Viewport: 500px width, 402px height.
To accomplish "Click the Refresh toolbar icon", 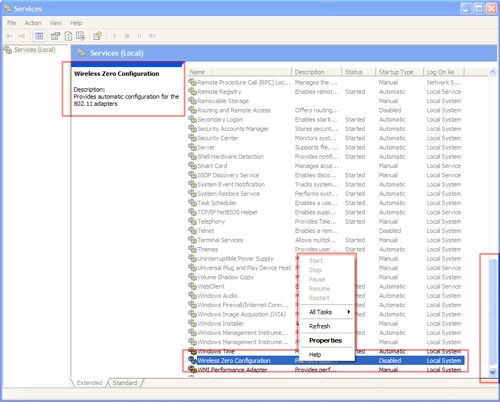I will pos(68,36).
